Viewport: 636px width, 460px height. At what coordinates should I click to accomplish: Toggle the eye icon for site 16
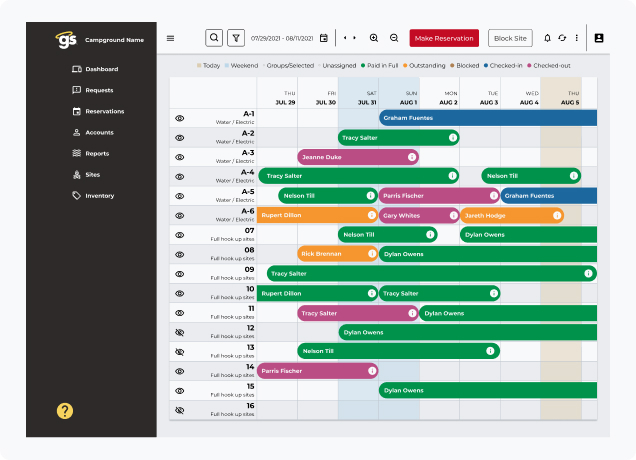point(180,410)
